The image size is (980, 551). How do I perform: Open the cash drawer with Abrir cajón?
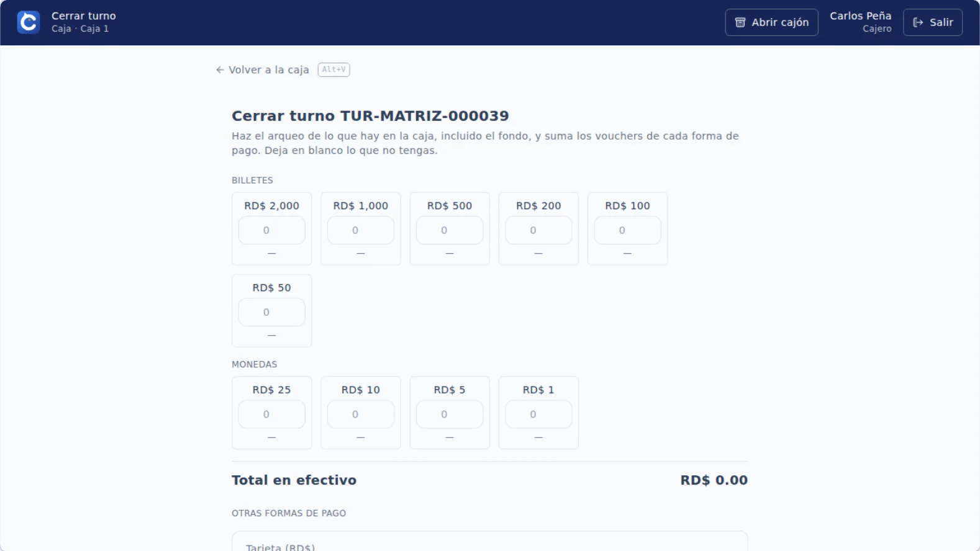tap(771, 22)
